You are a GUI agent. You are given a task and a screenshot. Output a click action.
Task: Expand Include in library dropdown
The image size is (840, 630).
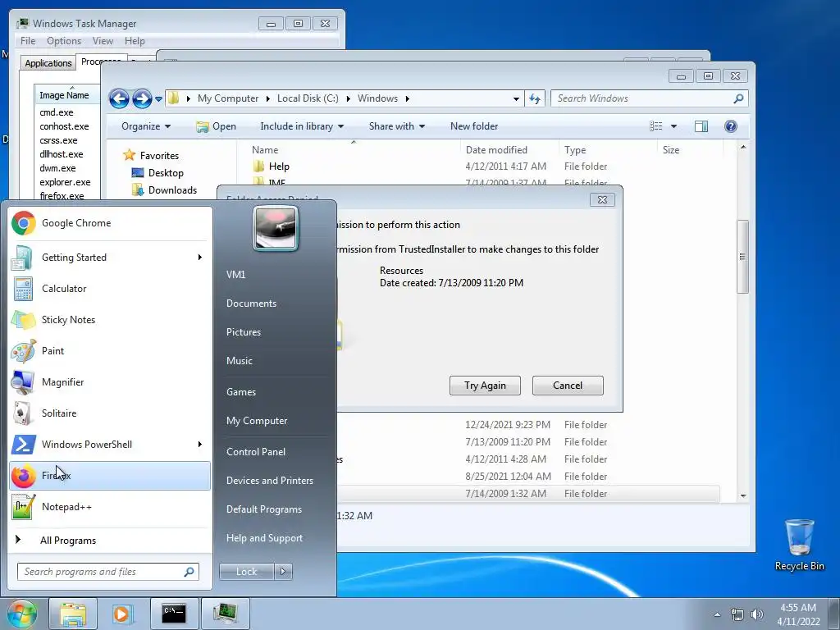coord(302,126)
